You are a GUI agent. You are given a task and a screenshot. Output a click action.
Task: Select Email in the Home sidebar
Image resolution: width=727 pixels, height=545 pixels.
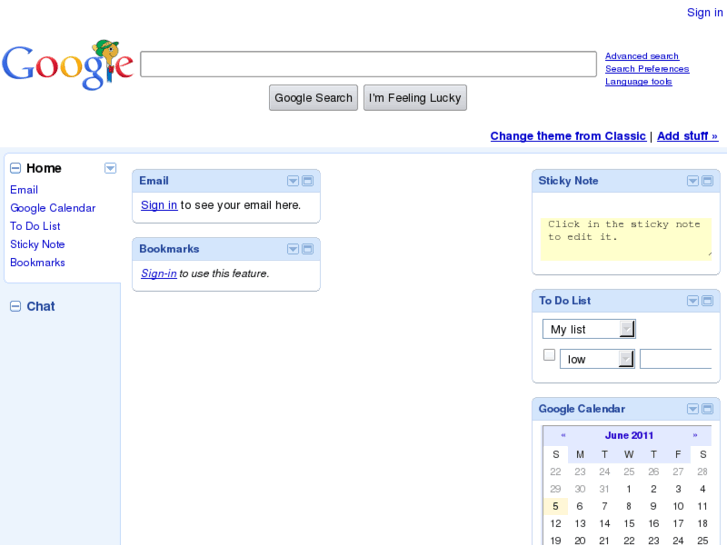[x=24, y=190]
